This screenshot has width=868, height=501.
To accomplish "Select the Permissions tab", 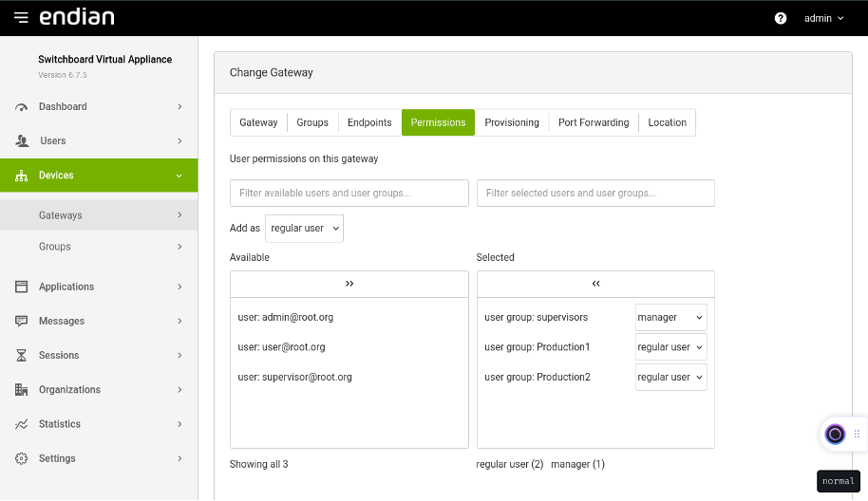I will coord(438,122).
